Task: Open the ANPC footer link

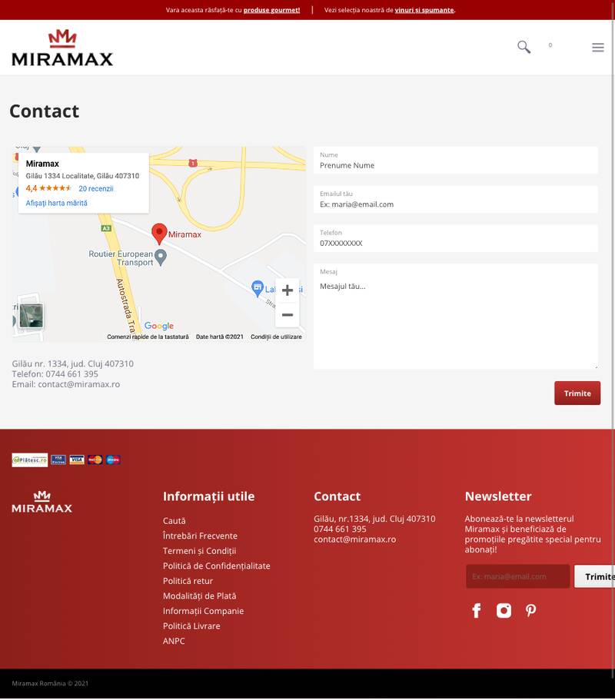Action: tap(174, 641)
